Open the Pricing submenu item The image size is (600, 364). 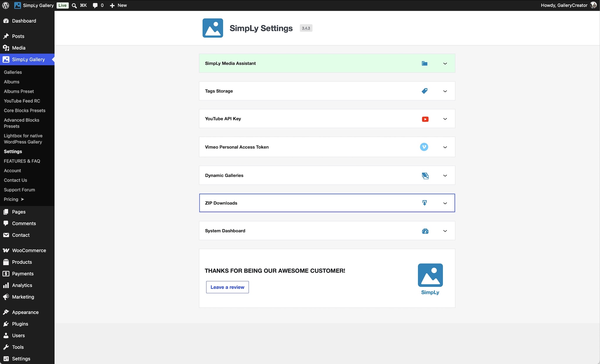14,199
